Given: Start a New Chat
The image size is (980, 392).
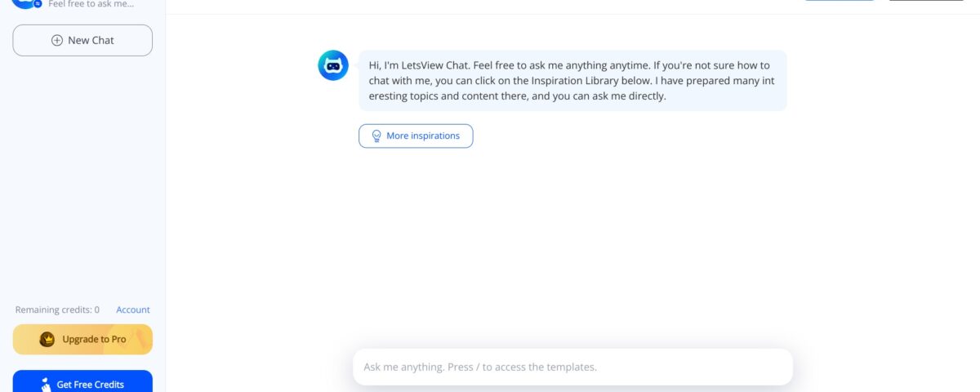Looking at the screenshot, I should point(82,40).
